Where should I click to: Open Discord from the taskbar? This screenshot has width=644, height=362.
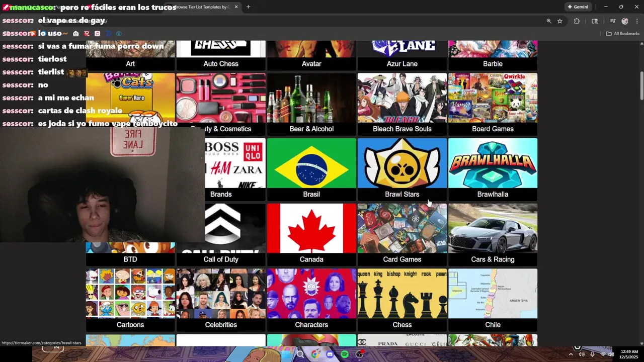[x=330, y=354]
